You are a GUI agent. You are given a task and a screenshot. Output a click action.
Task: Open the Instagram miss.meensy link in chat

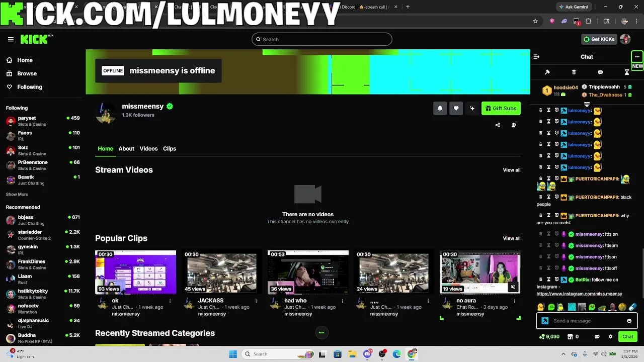pos(579,294)
